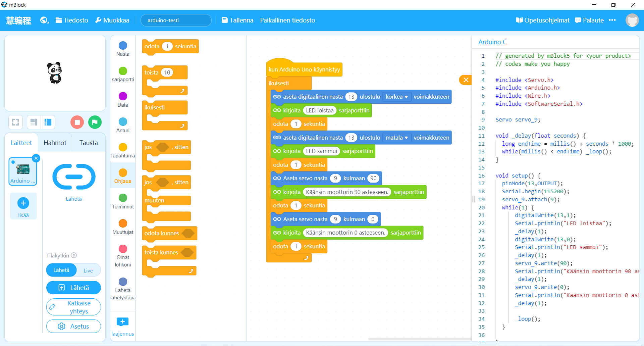Open the korkea dropdown in the block

396,97
